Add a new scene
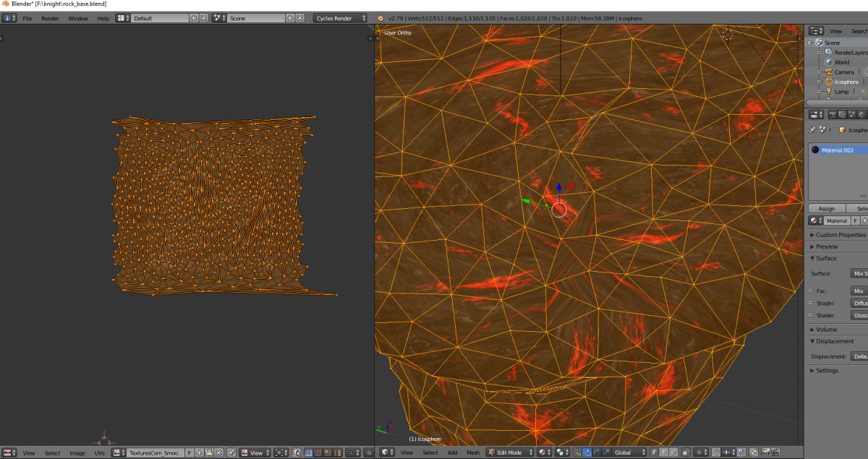Image resolution: width=868 pixels, height=459 pixels. point(290,17)
